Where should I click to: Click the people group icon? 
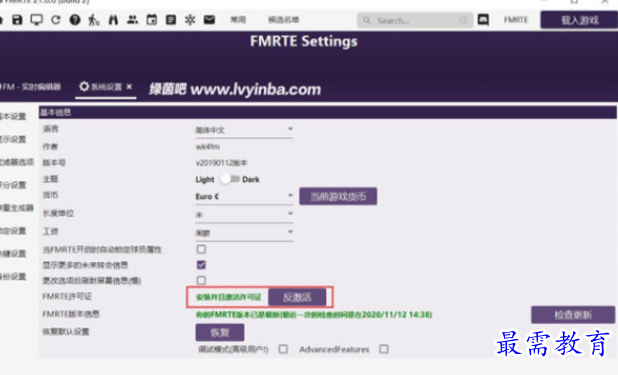click(x=132, y=19)
